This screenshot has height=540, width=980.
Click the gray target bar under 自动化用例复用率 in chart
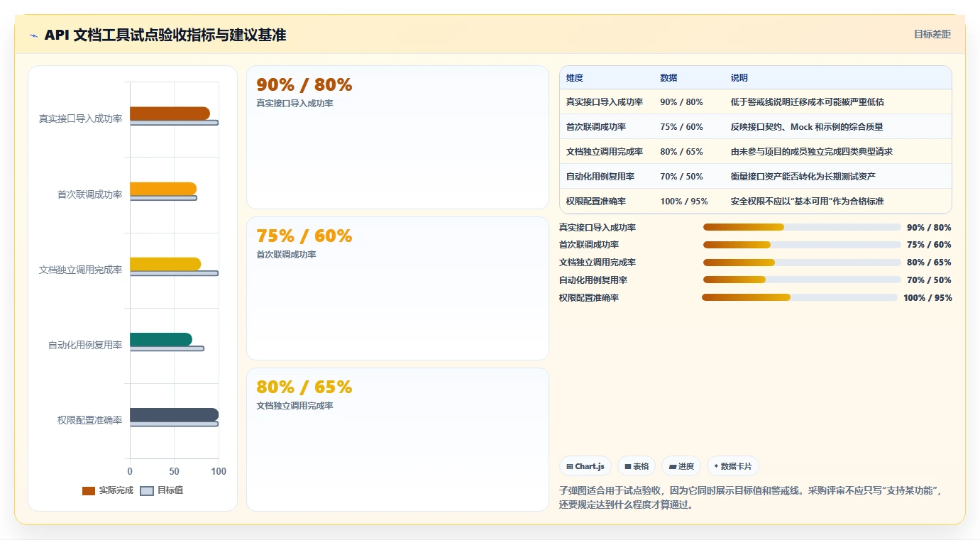point(167,348)
